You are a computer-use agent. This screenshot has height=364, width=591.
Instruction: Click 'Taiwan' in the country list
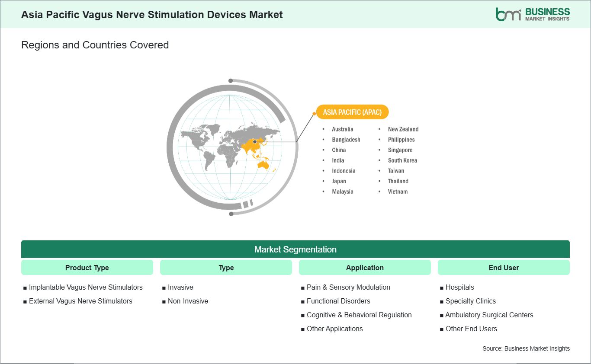click(x=396, y=171)
